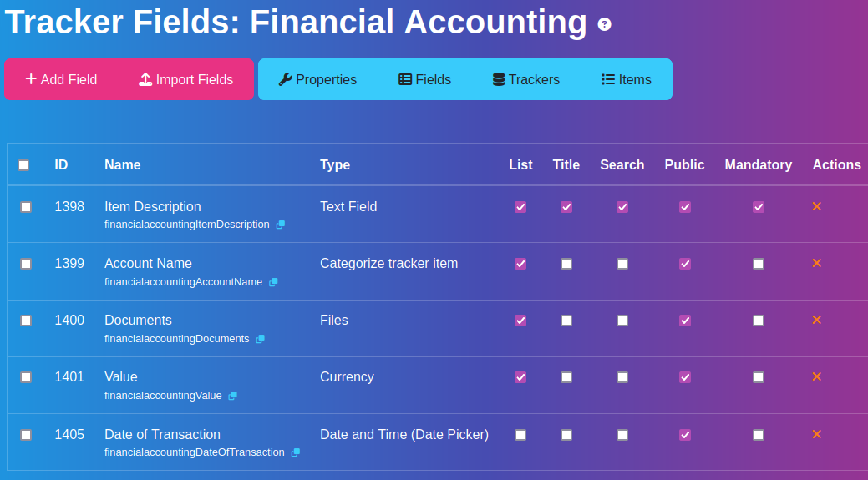Delete the Item Description field
The image size is (868, 480).
click(x=816, y=206)
